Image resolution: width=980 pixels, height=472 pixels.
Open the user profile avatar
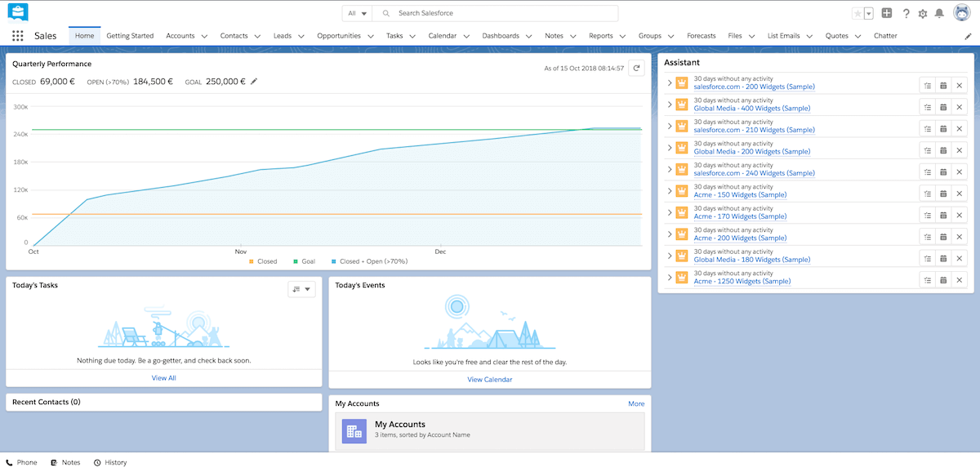click(x=961, y=13)
